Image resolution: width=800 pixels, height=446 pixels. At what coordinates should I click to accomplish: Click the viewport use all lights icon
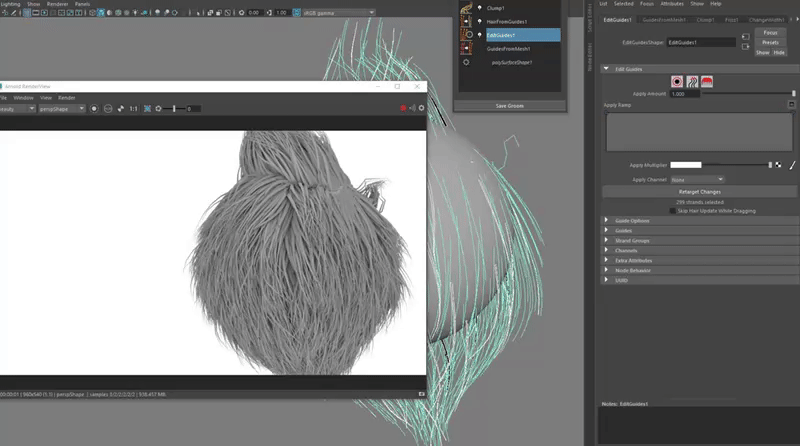pos(135,12)
